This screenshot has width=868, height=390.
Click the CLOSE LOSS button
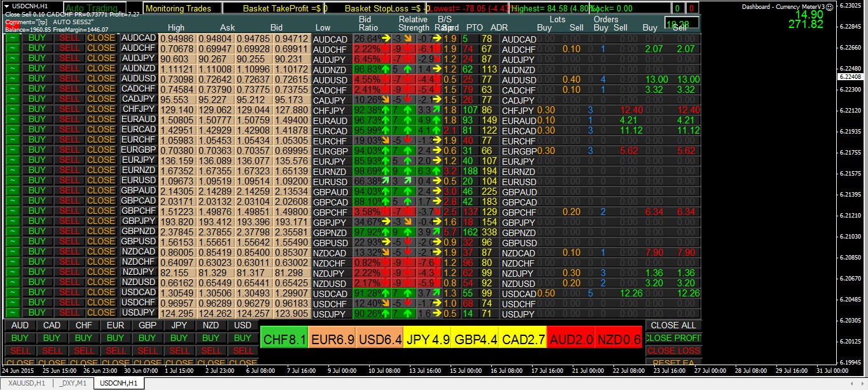(x=673, y=351)
